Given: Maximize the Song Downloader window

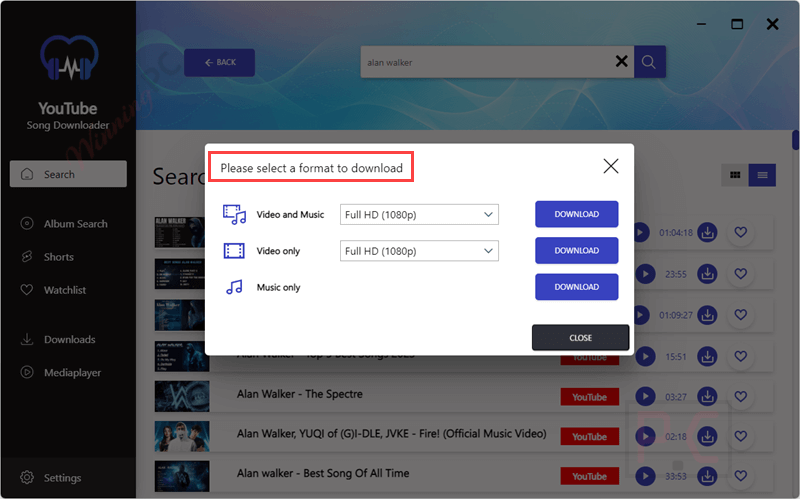Looking at the screenshot, I should click(737, 24).
